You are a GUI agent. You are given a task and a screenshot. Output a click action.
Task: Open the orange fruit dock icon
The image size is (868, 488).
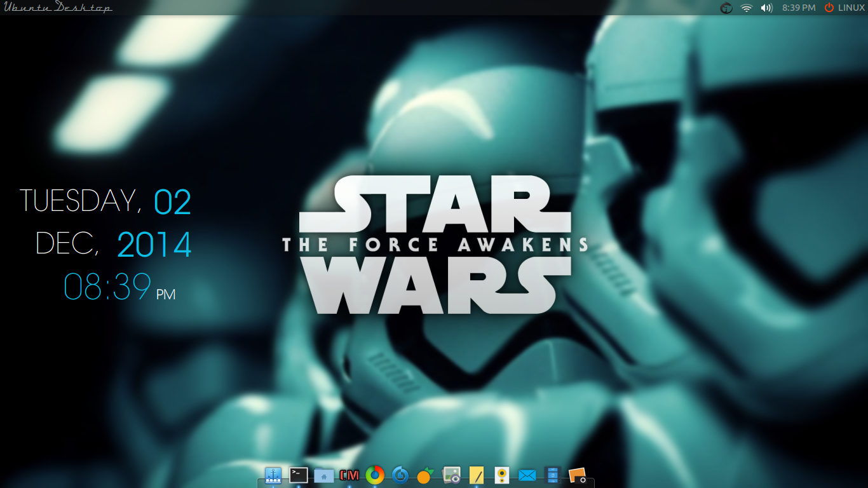425,475
